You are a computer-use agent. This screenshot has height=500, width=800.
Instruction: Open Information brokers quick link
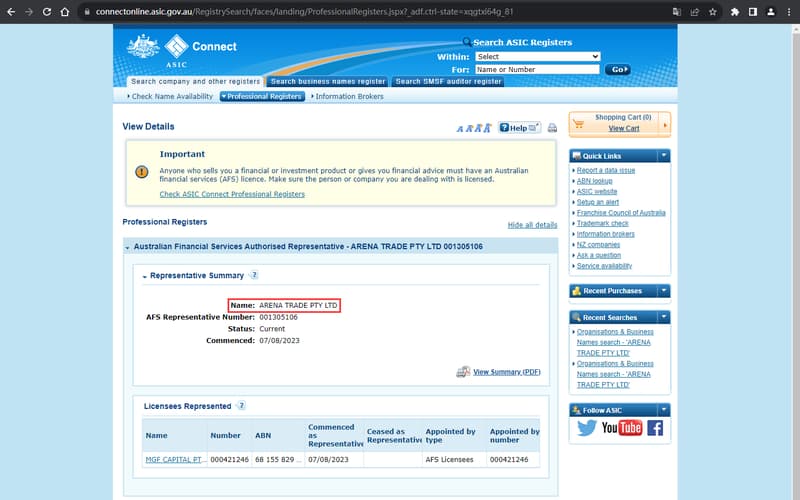(606, 234)
